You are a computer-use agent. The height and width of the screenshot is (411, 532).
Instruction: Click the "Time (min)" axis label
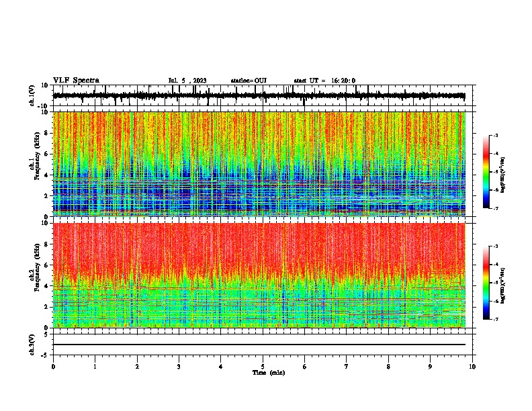point(269,373)
